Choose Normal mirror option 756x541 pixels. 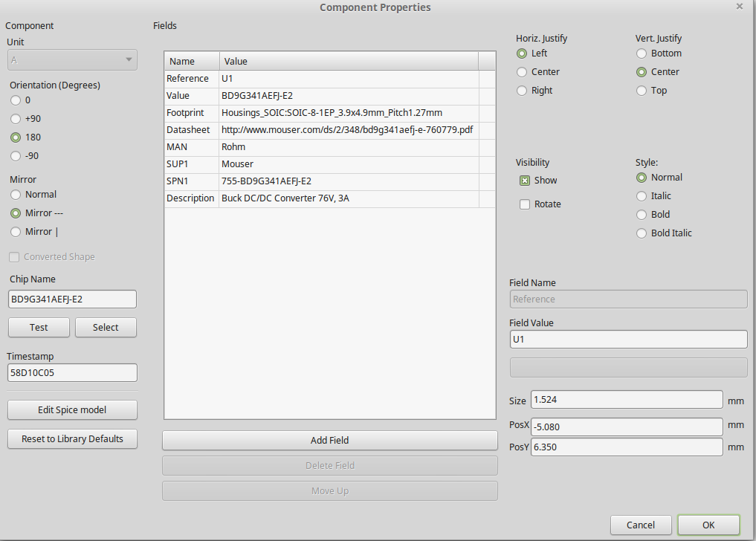click(16, 195)
